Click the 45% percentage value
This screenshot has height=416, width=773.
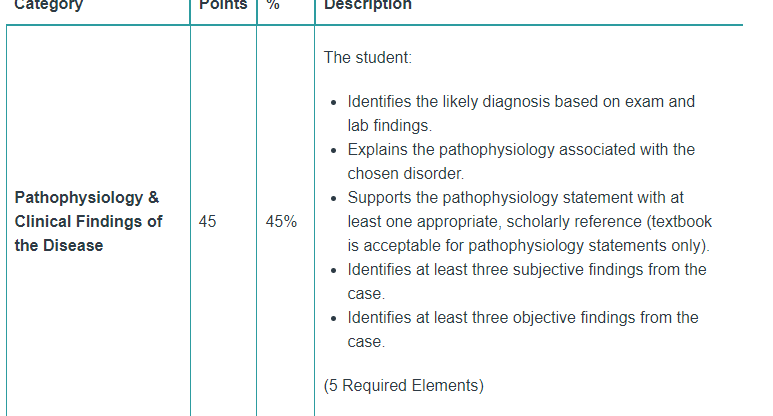point(281,221)
